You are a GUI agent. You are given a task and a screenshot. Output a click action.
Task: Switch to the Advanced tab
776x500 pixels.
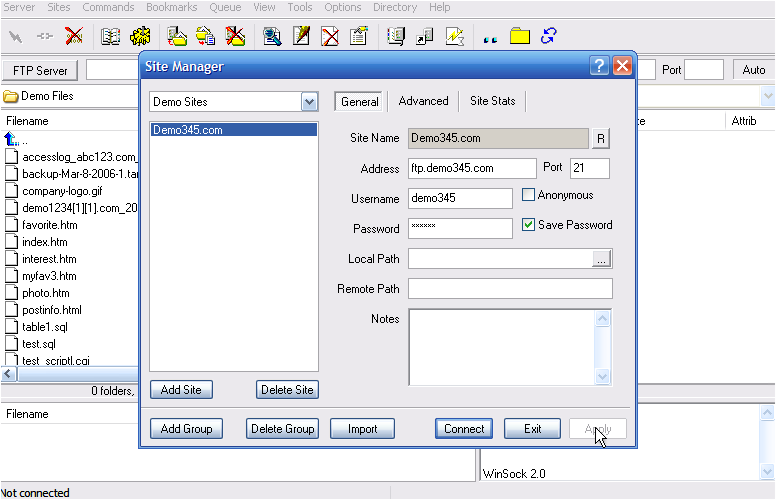423,101
